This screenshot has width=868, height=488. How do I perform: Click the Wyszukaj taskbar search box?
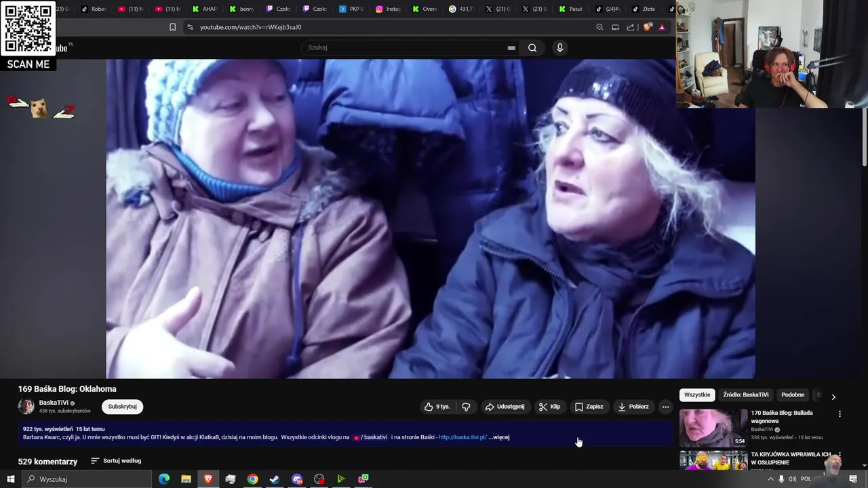coord(87,479)
